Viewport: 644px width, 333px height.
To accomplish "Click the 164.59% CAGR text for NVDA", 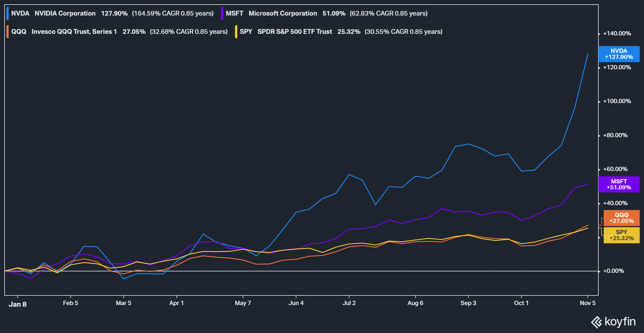I will click(173, 13).
